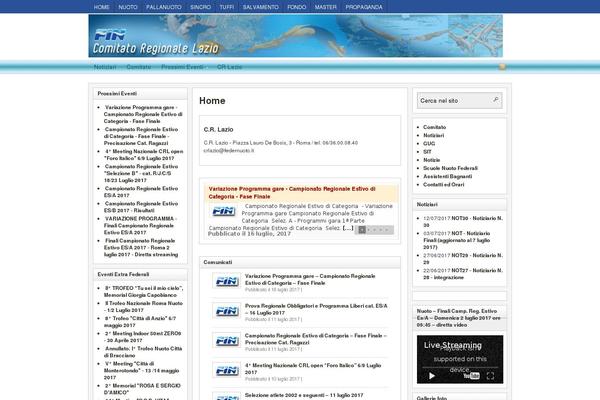Open comunicato Prova Regionale Obbligatori e Programma Liberi
Screen dimensions: 600x400
316,309
